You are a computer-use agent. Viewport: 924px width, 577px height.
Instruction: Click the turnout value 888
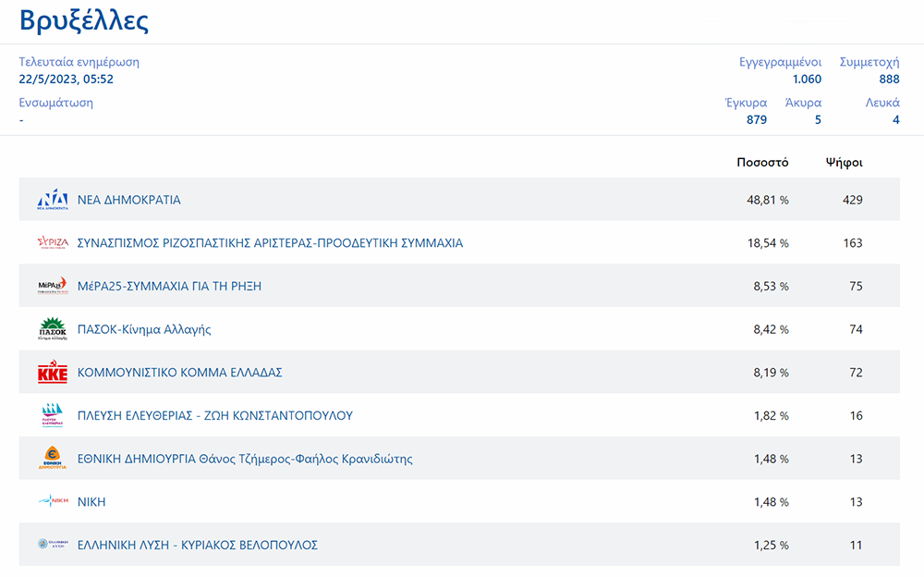click(889, 79)
